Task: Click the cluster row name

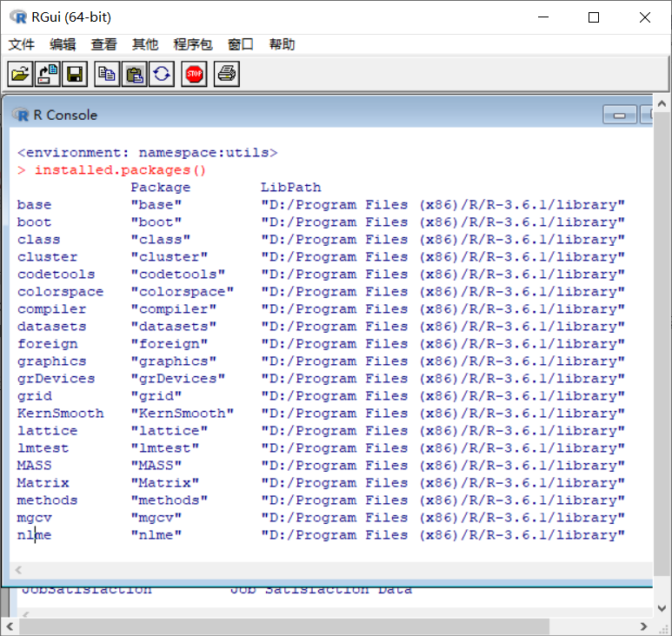Action: point(48,257)
